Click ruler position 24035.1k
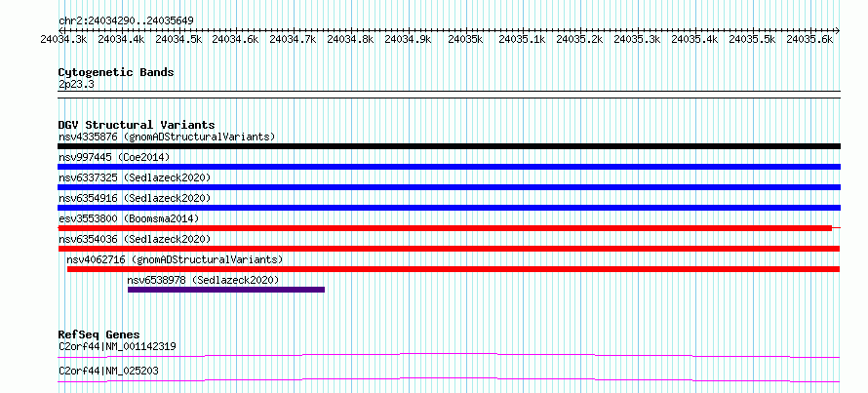The width and height of the screenshot is (868, 393). (x=523, y=39)
